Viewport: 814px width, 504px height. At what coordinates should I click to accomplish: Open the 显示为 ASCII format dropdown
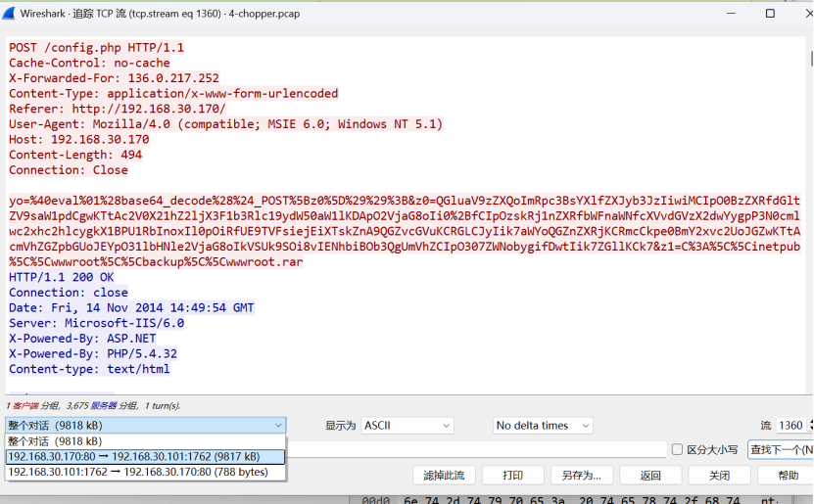407,426
